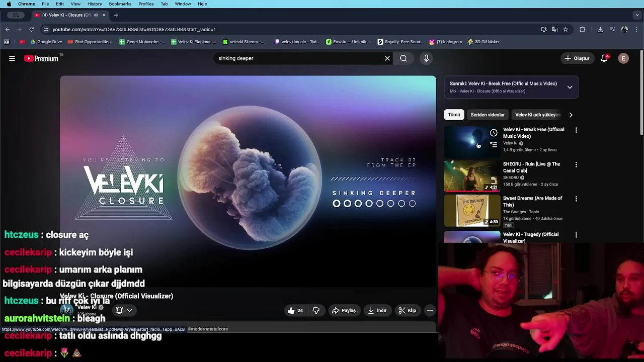Screen dimensions: 644x362
Task: Open the History menu
Action: (95, 4)
